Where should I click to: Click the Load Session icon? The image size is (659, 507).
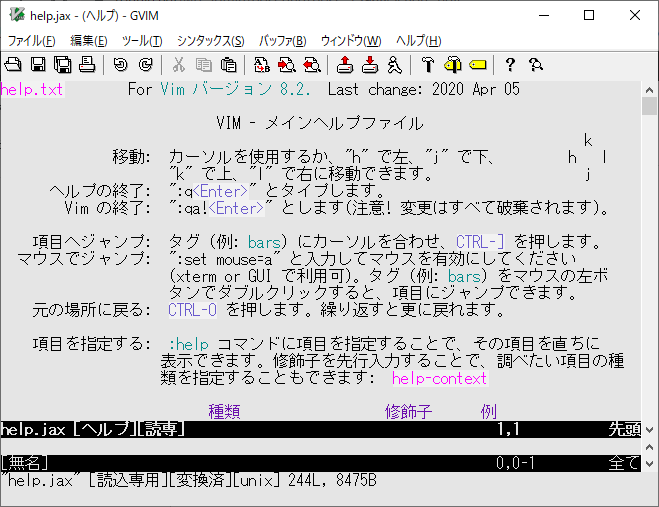[x=345, y=65]
